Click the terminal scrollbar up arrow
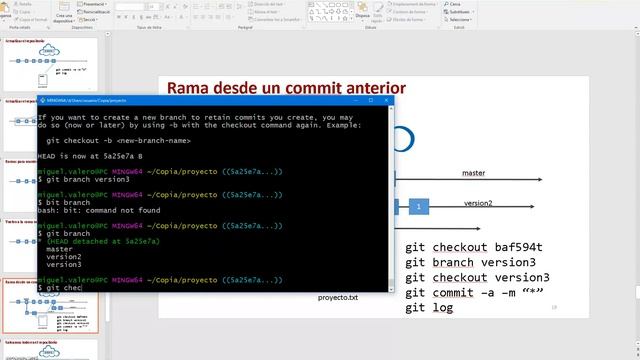This screenshot has width=640, height=360. point(391,109)
